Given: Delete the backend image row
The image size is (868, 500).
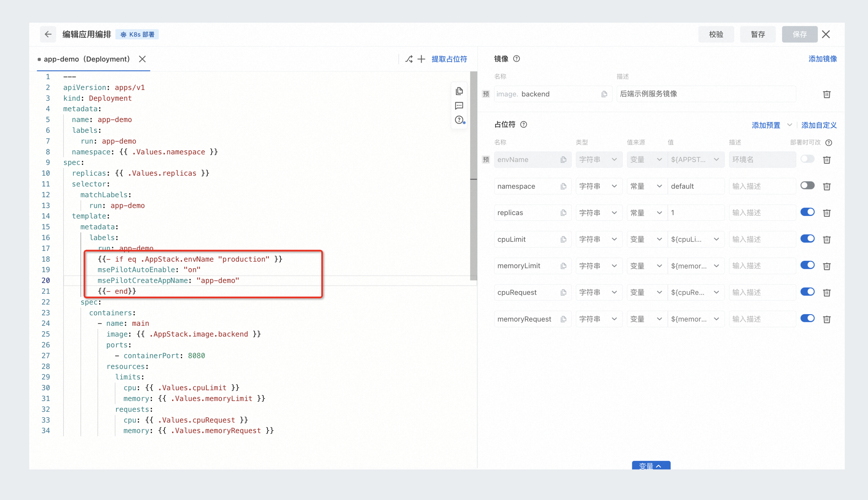Looking at the screenshot, I should (x=827, y=94).
